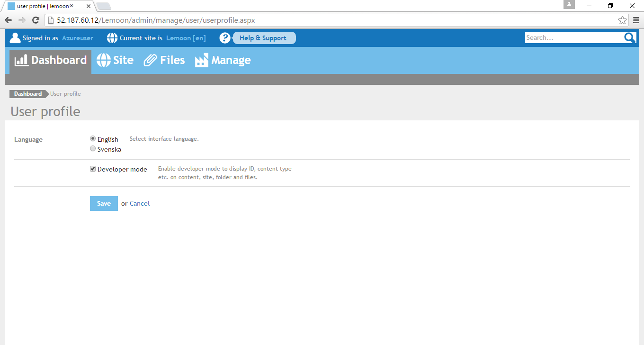Image resolution: width=644 pixels, height=345 pixels.
Task: Click the globe icon beside Current site
Action: coord(112,38)
